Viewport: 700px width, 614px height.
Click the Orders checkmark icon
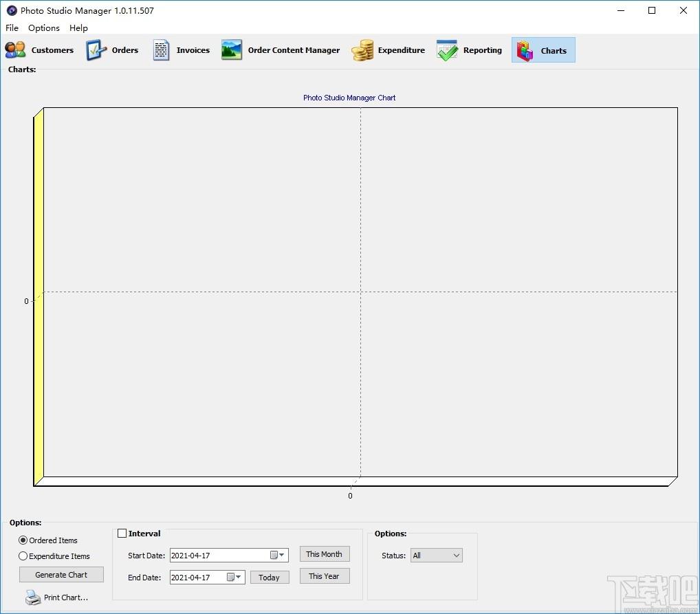pyautogui.click(x=96, y=50)
